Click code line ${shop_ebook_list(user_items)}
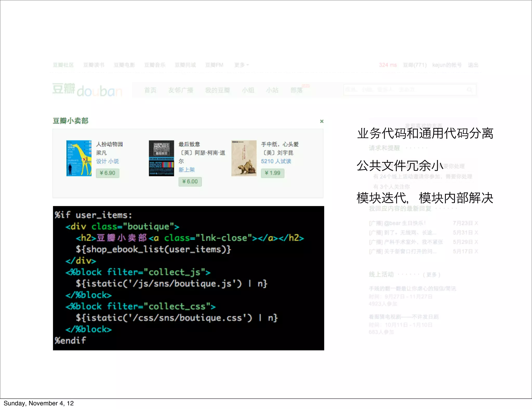This screenshot has width=532, height=409. (153, 249)
